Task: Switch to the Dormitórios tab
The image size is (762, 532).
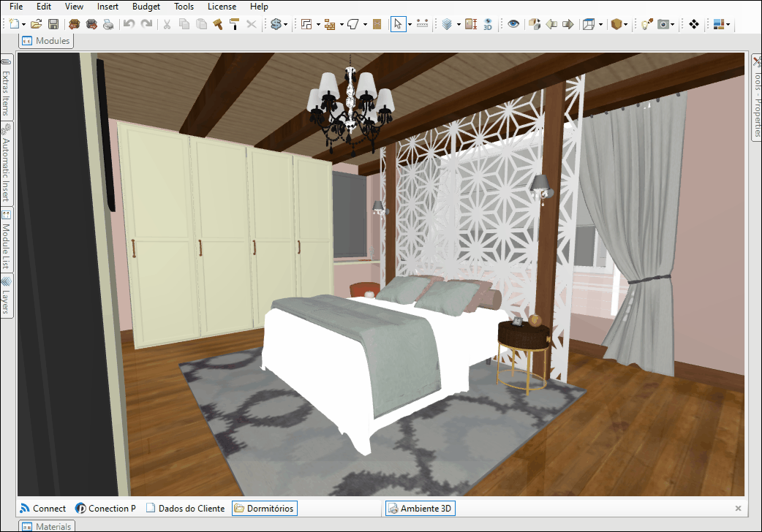Action: (265, 508)
